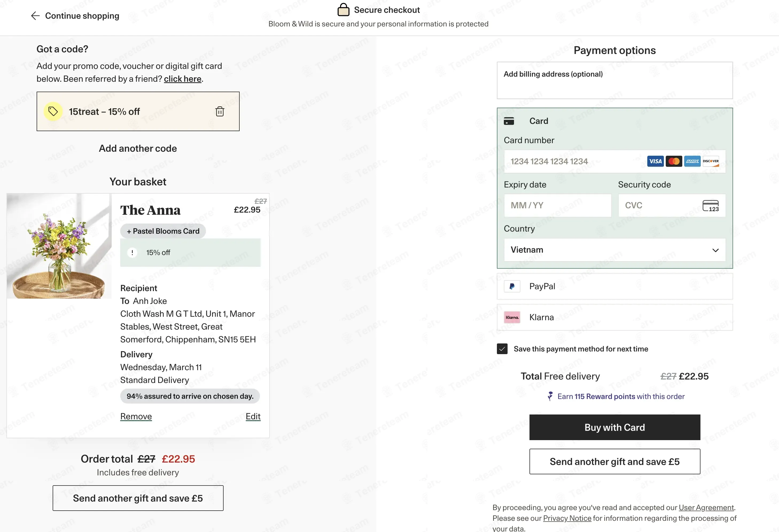
Task: Click the secure checkout padlock icon
Action: point(343,10)
